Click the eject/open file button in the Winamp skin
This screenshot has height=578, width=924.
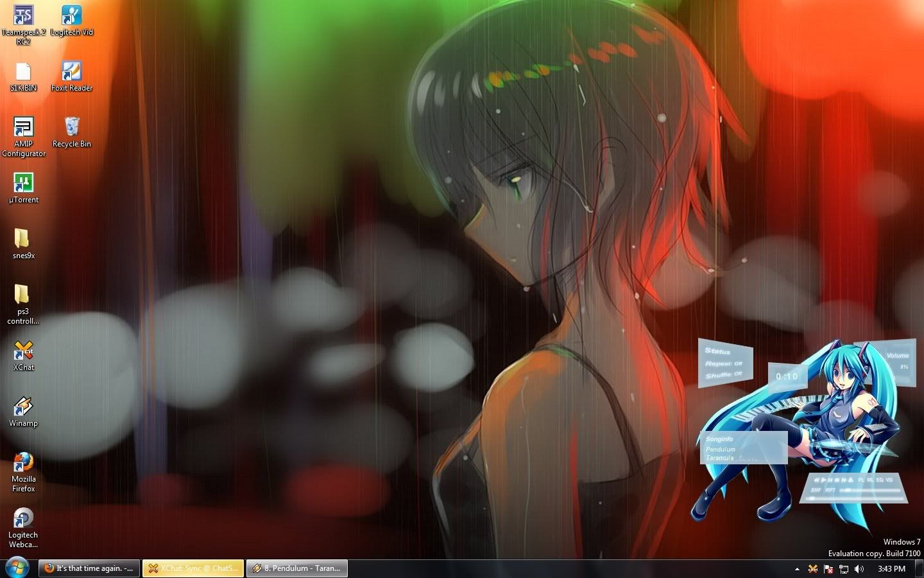(851, 480)
